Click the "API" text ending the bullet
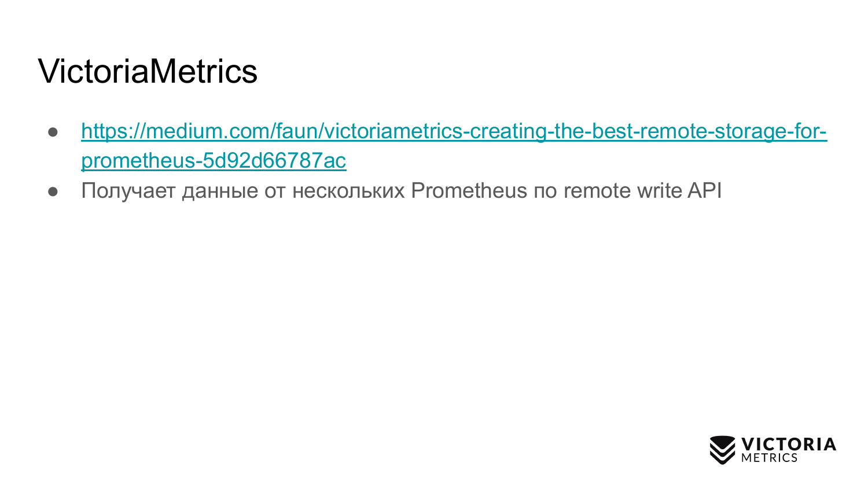 click(704, 191)
